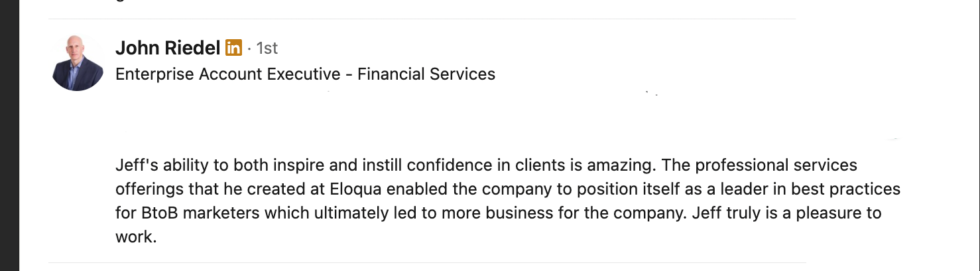Click the divider line above John Riedel
Screen dimensions: 980x271
click(422, 19)
